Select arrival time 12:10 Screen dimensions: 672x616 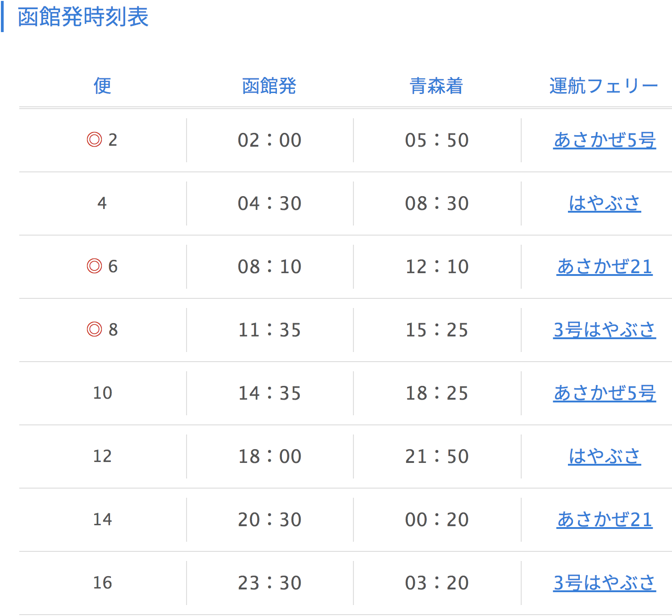click(437, 266)
